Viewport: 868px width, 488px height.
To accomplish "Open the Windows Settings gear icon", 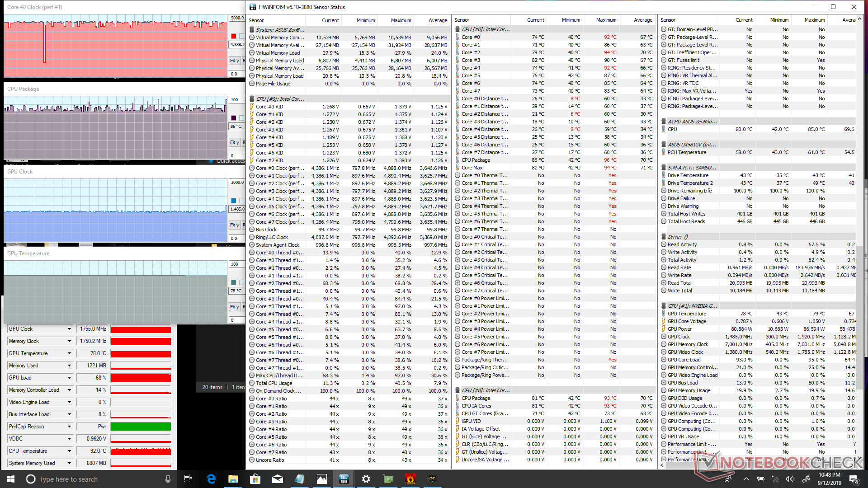I will click(366, 479).
